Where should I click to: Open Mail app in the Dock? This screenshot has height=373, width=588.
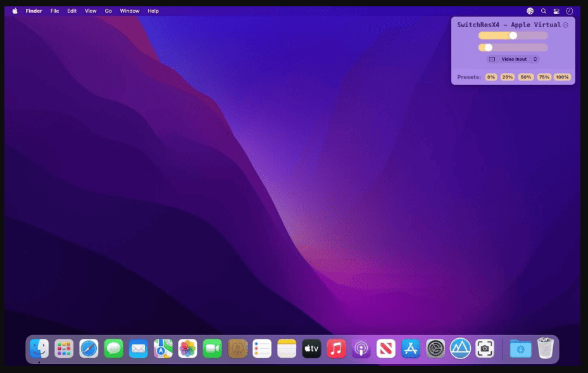click(138, 348)
